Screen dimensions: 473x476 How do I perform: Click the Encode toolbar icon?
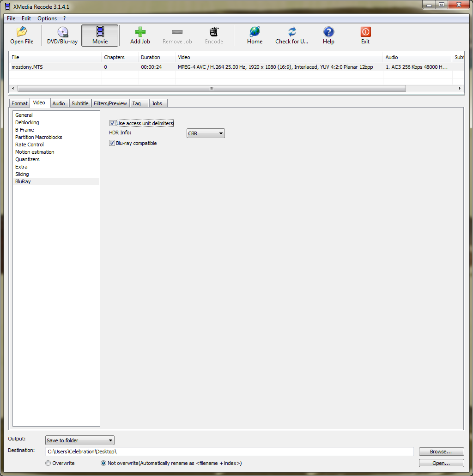pos(214,31)
